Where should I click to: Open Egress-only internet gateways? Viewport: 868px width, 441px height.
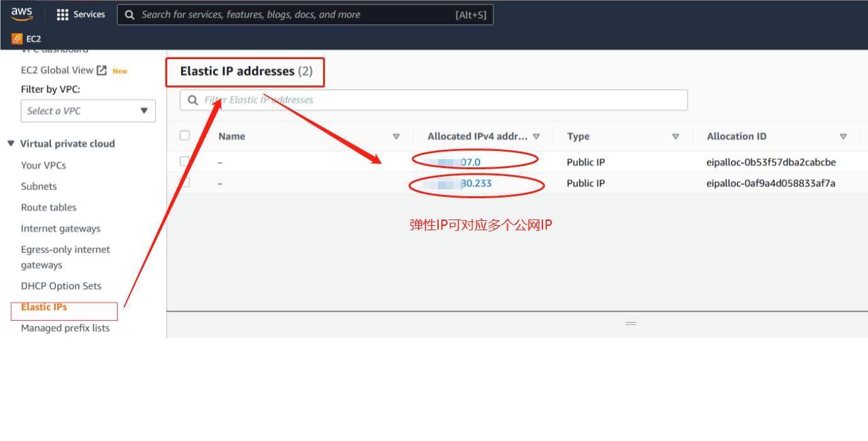point(65,257)
